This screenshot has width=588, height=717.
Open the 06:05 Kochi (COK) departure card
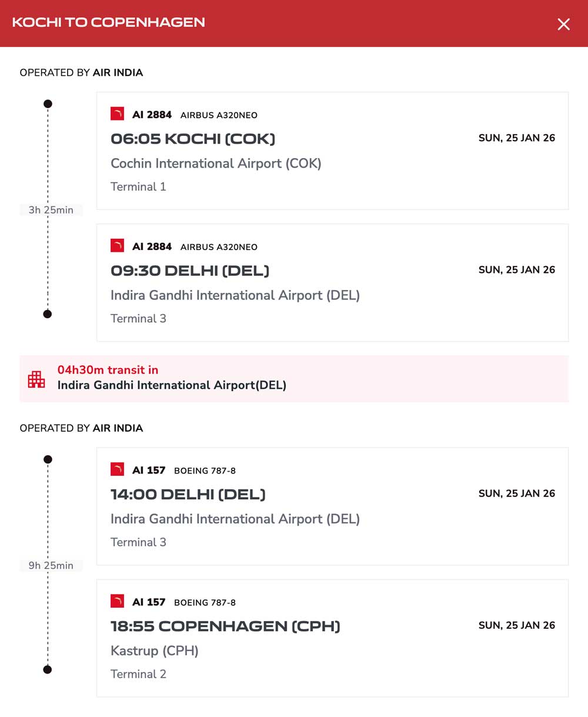(332, 151)
